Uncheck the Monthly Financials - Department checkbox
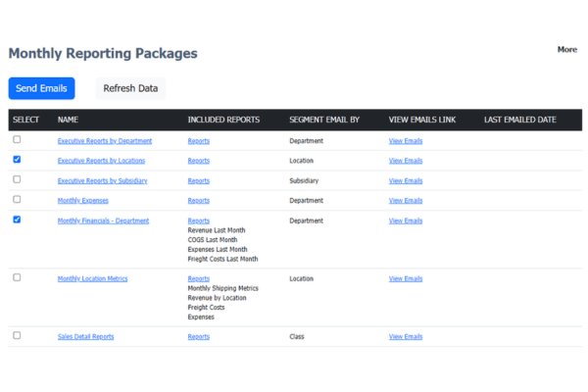Screen dimensions: 588x392 click(x=17, y=220)
